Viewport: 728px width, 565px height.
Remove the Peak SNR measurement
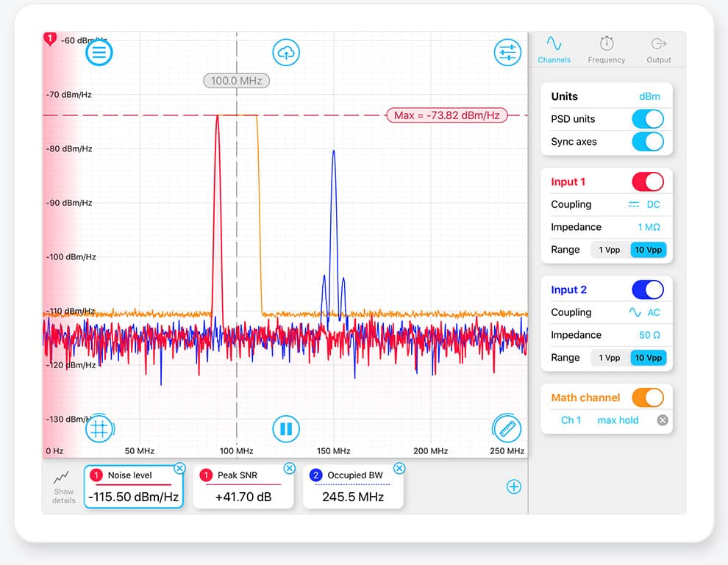point(289,469)
